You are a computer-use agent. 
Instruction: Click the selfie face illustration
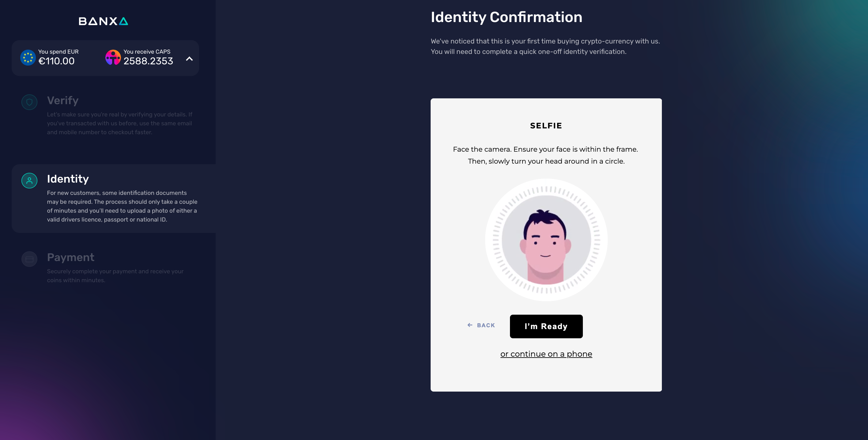(546, 240)
